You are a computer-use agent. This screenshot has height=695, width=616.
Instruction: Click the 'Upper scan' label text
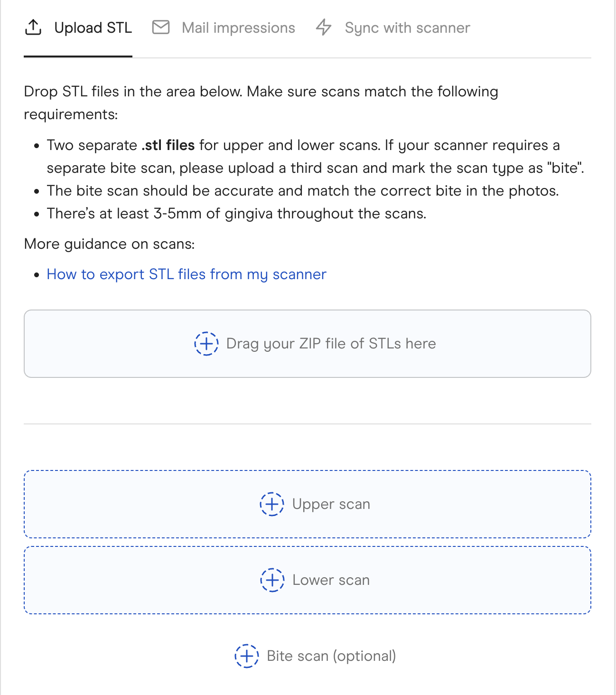point(331,504)
